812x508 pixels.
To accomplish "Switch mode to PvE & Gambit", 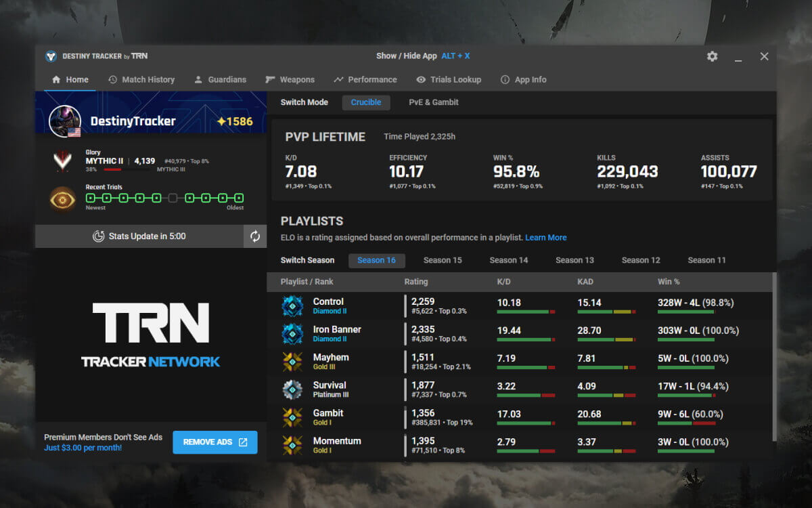I will [434, 102].
